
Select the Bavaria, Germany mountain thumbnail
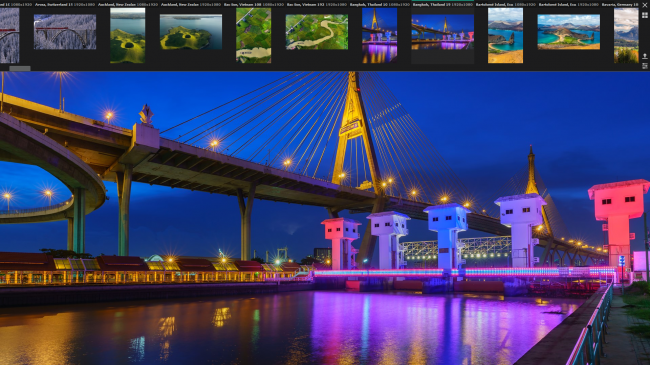click(626, 36)
